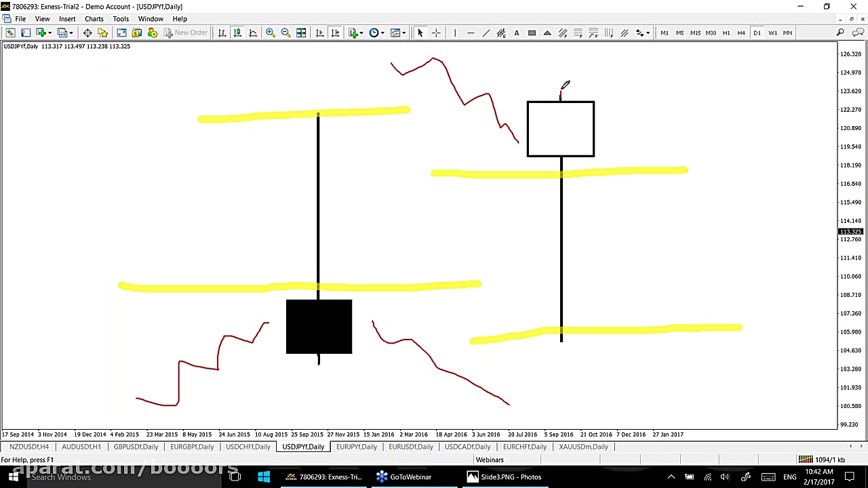The image size is (868, 488).
Task: Zoom out of the chart
Action: coord(285,33)
